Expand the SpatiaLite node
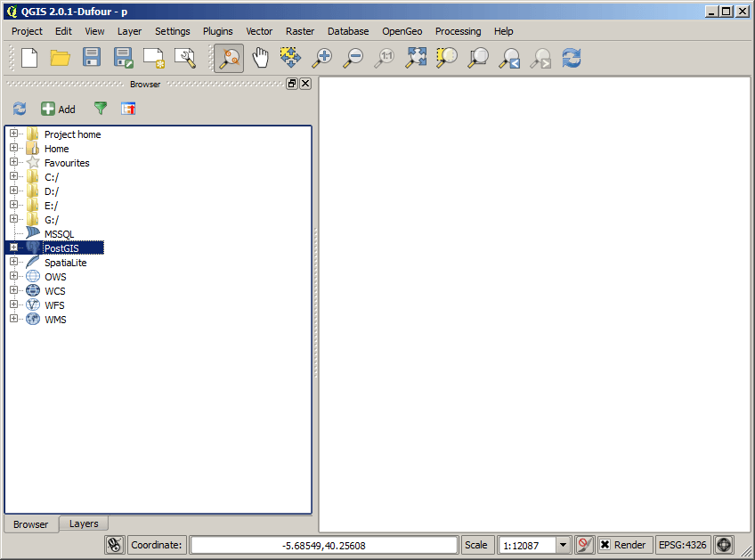 point(13,262)
